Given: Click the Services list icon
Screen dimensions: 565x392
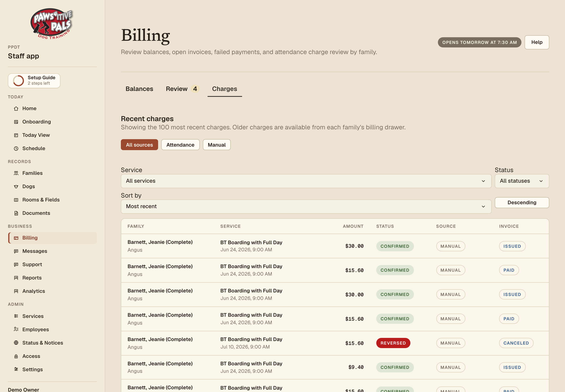Looking at the screenshot, I should 16,316.
